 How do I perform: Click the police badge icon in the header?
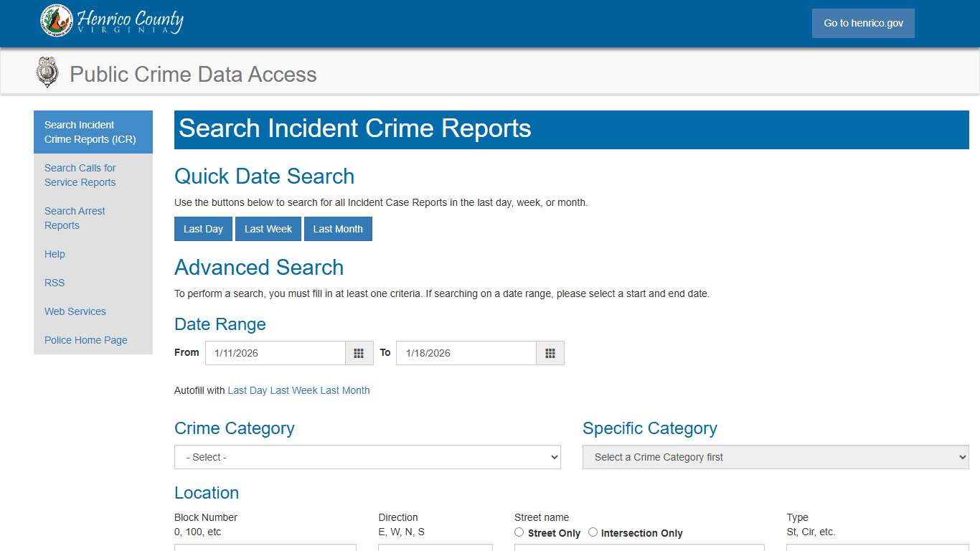[x=46, y=72]
